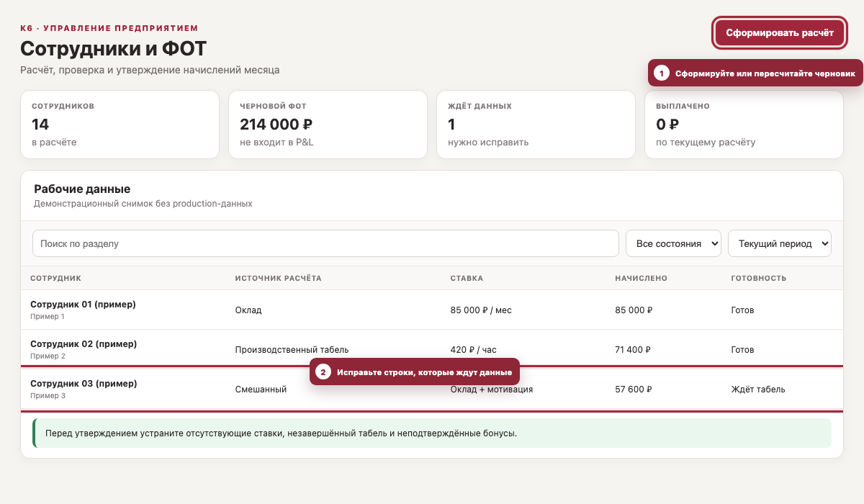The image size is (864, 504).
Task: Click step 1 tooltip number badge
Action: (662, 73)
